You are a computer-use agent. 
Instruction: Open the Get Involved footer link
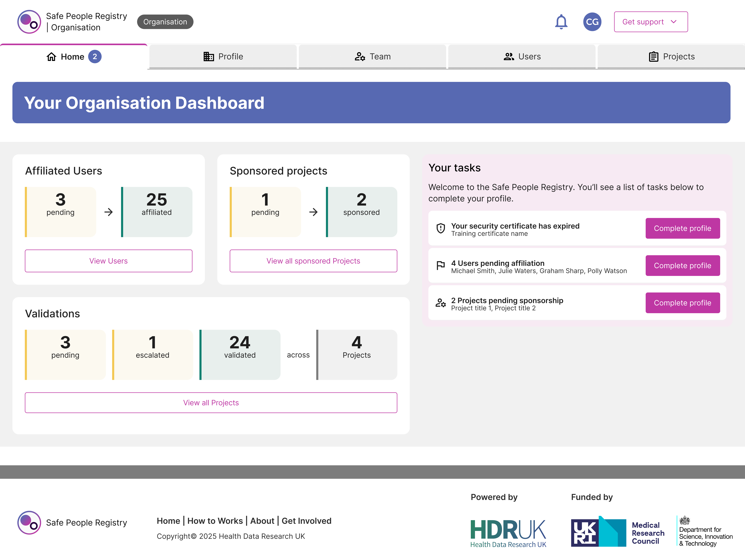[x=307, y=521]
